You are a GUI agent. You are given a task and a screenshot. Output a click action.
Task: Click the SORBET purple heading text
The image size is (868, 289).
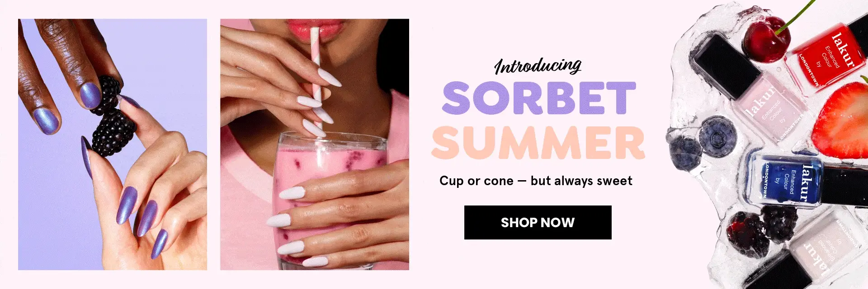point(539,98)
